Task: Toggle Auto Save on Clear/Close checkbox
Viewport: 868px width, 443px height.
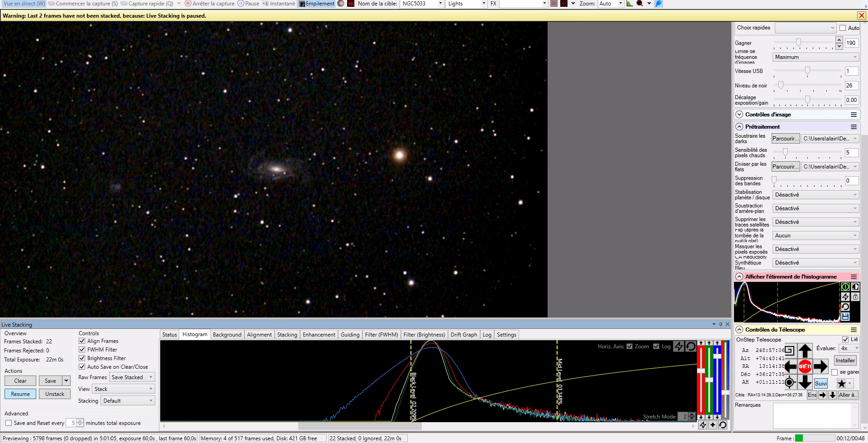Action: (x=82, y=367)
